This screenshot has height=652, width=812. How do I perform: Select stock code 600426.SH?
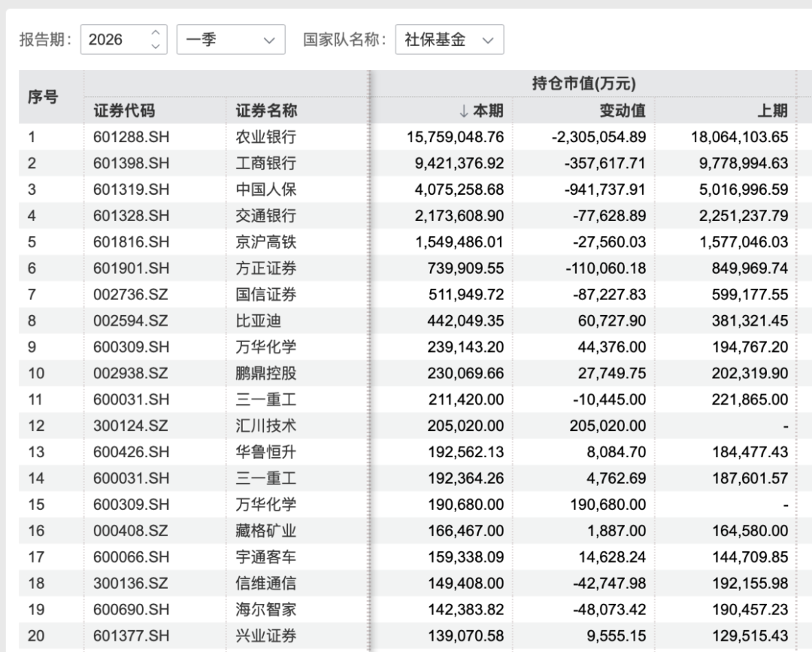tap(132, 452)
